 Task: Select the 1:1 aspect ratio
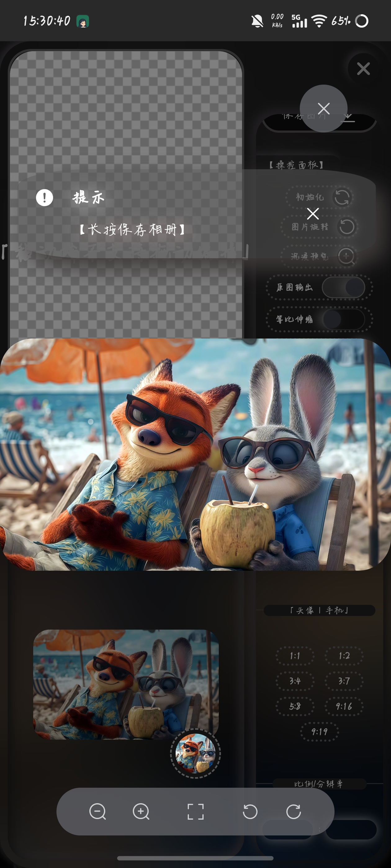pyautogui.click(x=295, y=656)
